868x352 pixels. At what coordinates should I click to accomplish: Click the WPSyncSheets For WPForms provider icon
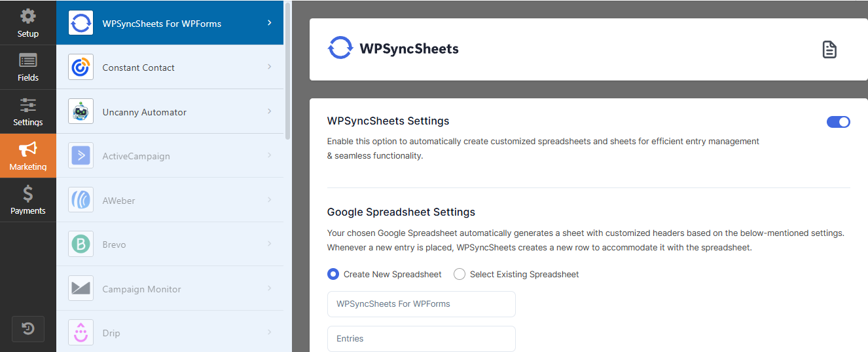81,23
